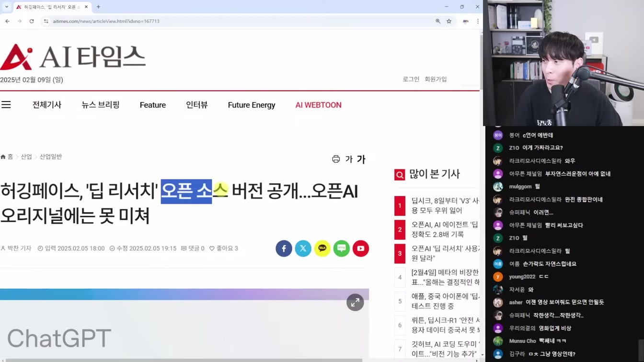Open a new browser tab with plus
This screenshot has width=644, height=362.
pos(98,7)
